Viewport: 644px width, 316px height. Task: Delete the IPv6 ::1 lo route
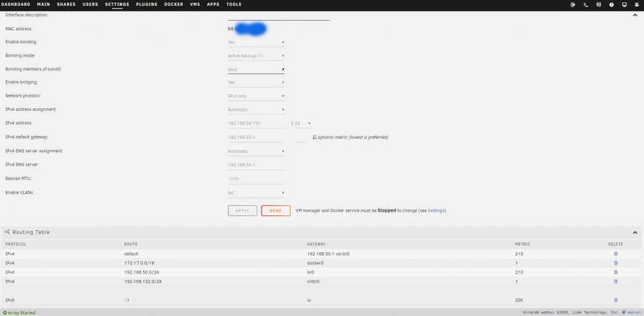(616, 301)
